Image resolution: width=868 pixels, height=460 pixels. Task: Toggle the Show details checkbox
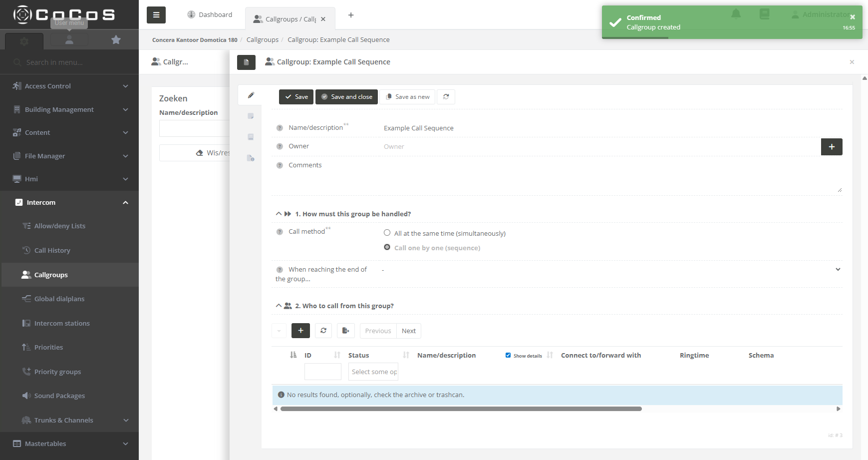click(x=508, y=355)
